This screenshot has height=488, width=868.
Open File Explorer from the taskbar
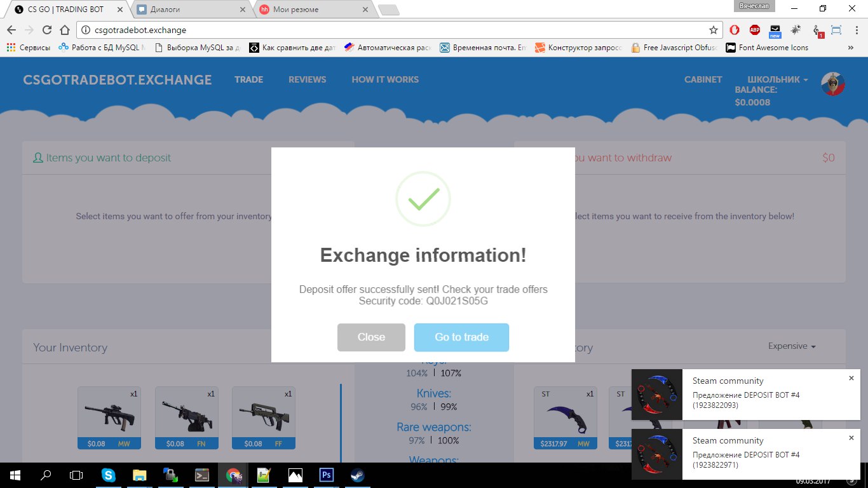click(140, 475)
